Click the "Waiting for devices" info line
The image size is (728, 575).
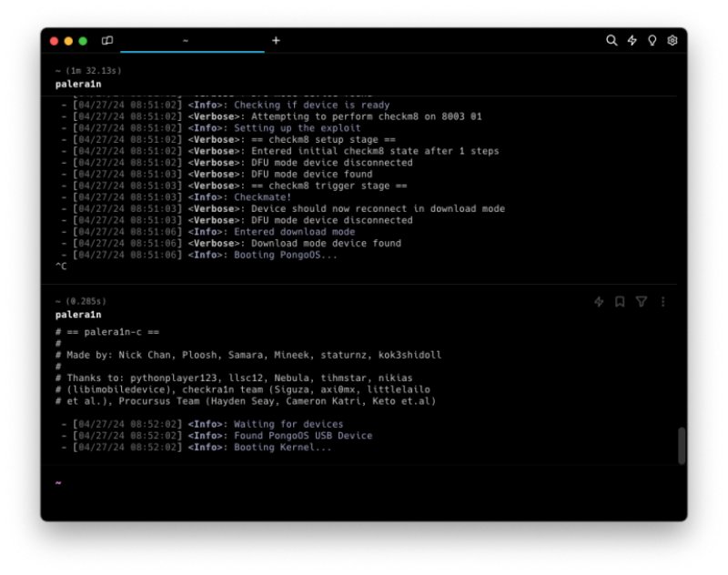pyautogui.click(x=202, y=424)
